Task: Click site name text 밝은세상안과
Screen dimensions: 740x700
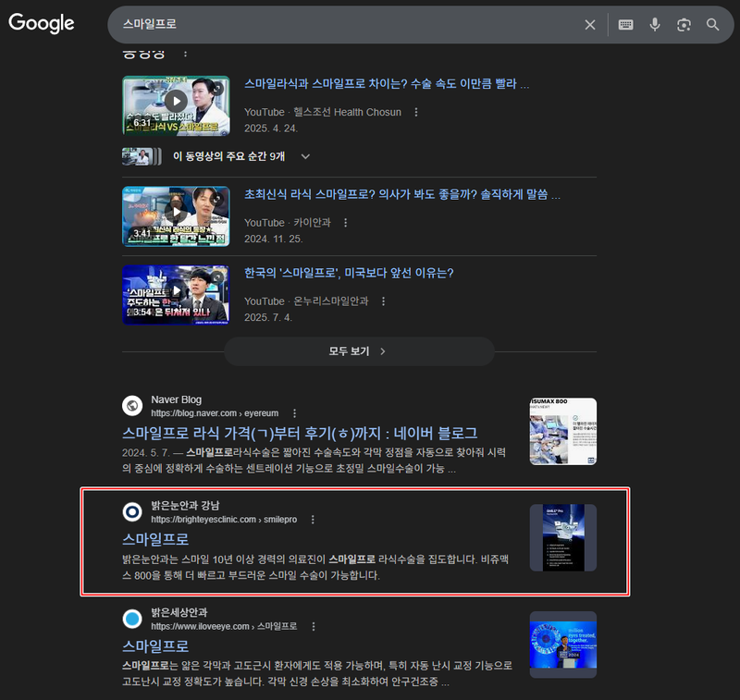Action: [179, 613]
